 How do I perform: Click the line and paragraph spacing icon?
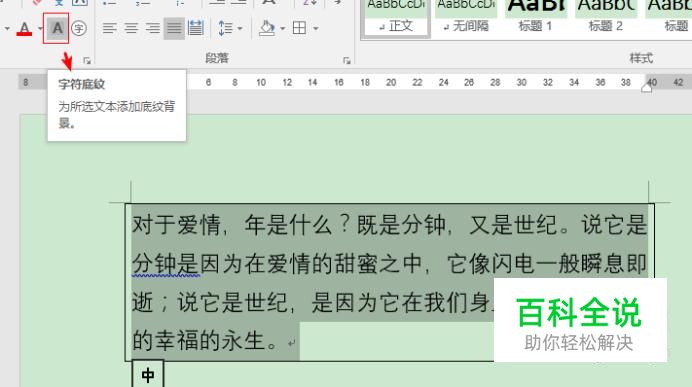(x=226, y=29)
